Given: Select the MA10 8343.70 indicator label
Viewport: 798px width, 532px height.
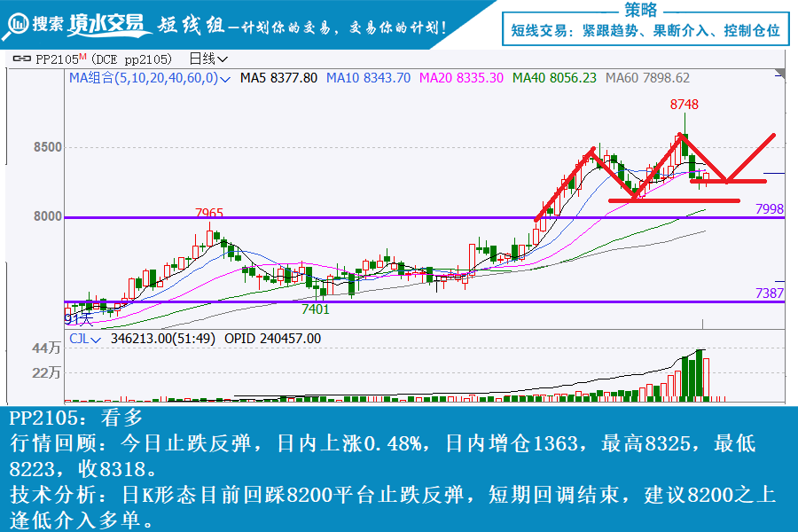Looking at the screenshot, I should coord(368,78).
